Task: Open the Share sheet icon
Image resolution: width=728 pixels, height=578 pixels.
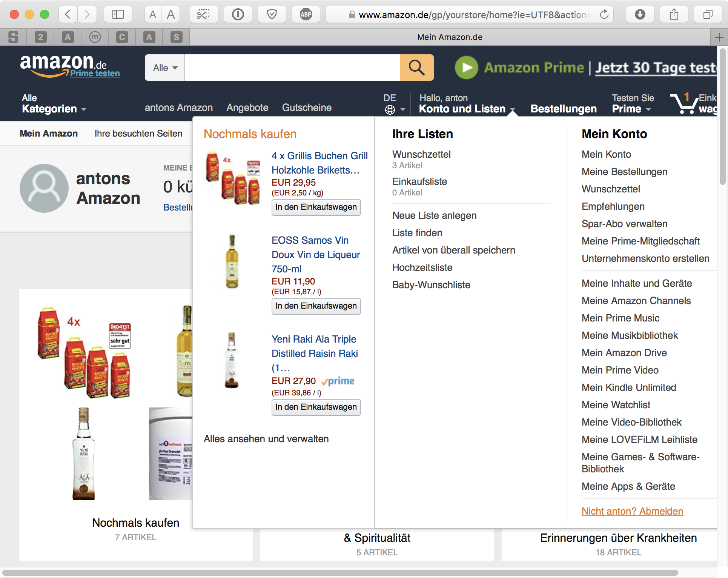Action: pyautogui.click(x=674, y=15)
